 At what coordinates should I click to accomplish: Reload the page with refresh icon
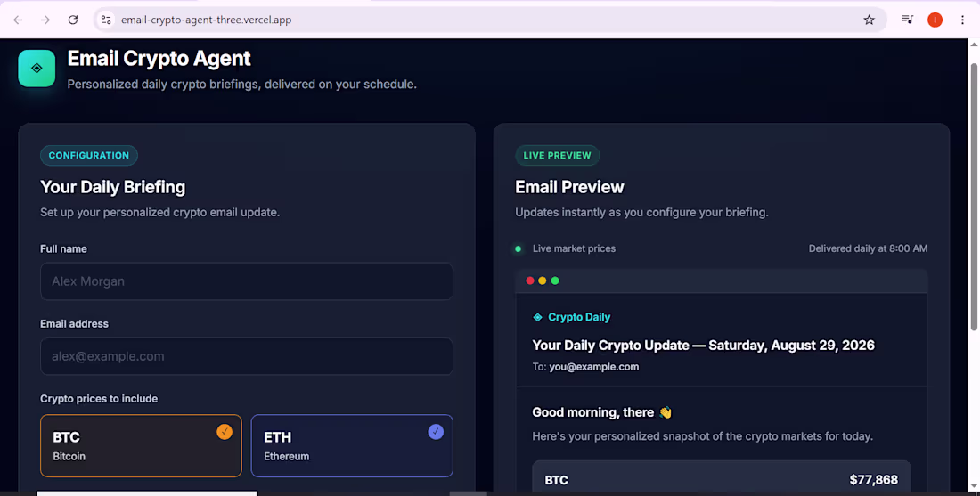73,20
